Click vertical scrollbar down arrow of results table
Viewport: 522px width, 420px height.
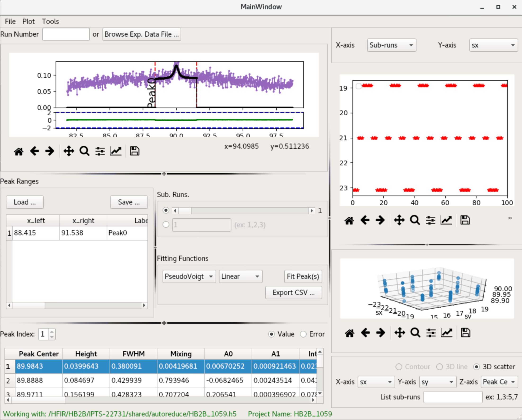tap(320, 393)
